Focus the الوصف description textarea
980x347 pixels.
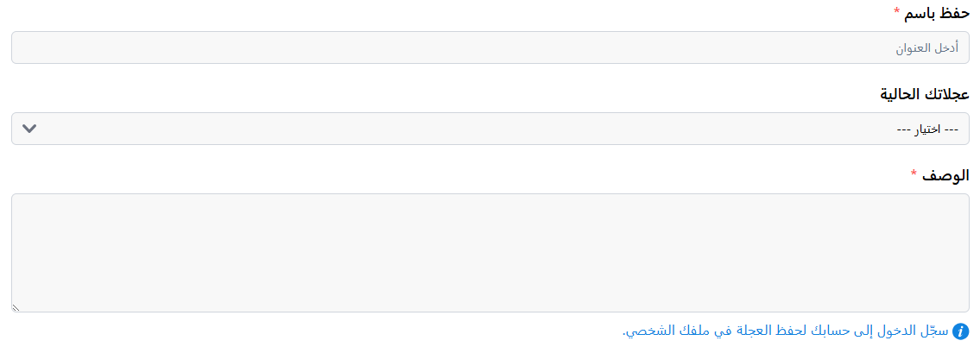point(490,252)
